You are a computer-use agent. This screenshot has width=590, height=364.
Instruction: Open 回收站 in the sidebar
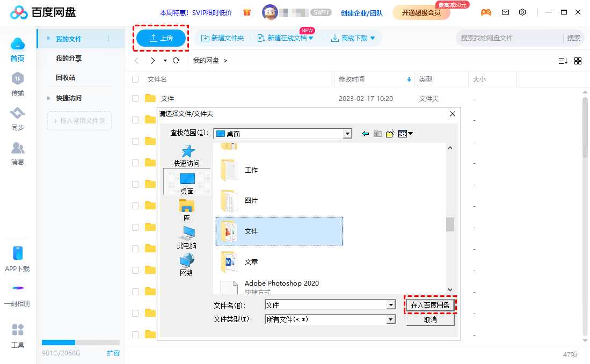pyautogui.click(x=65, y=77)
